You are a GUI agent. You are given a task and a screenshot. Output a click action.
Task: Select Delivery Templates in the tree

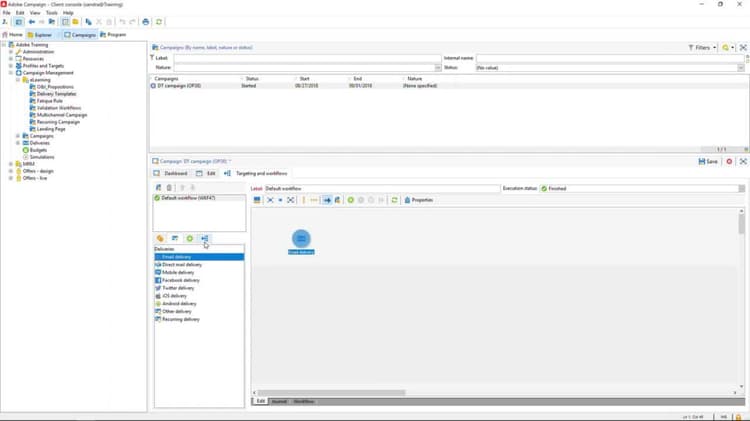56,94
